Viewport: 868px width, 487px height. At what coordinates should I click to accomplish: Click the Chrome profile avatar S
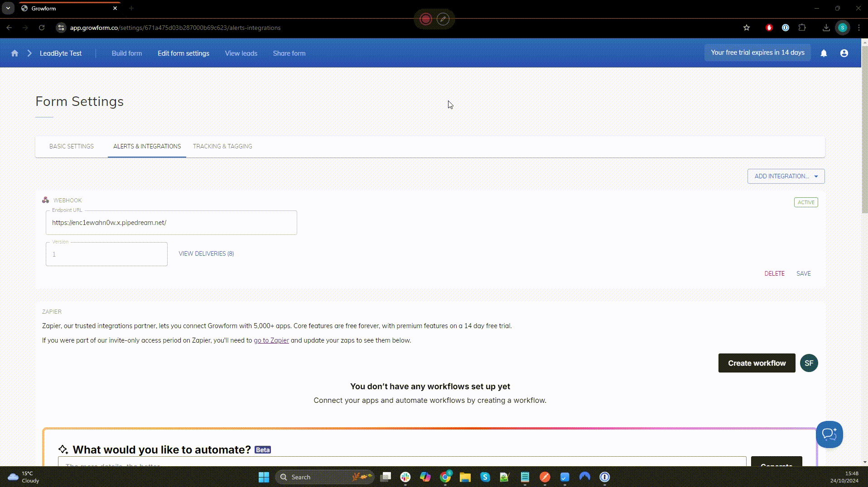(842, 28)
